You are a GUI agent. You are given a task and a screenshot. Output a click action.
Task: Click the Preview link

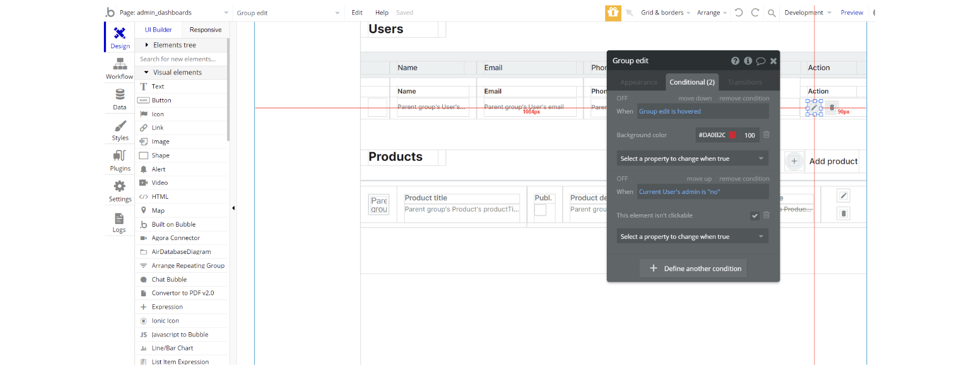[x=851, y=13]
